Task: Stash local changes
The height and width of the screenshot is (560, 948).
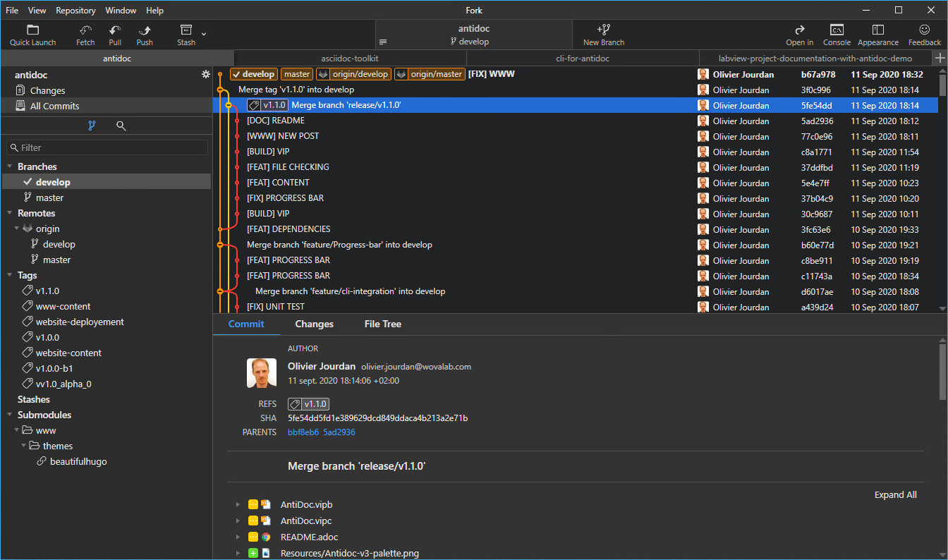Action: click(186, 35)
